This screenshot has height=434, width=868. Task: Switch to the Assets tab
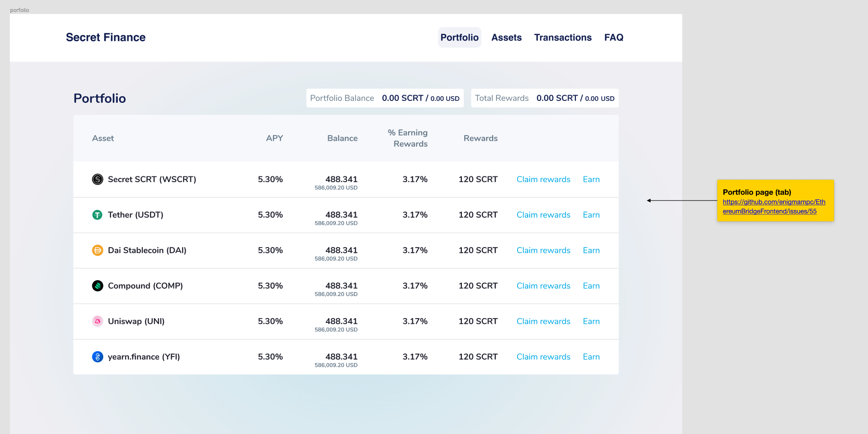point(506,37)
